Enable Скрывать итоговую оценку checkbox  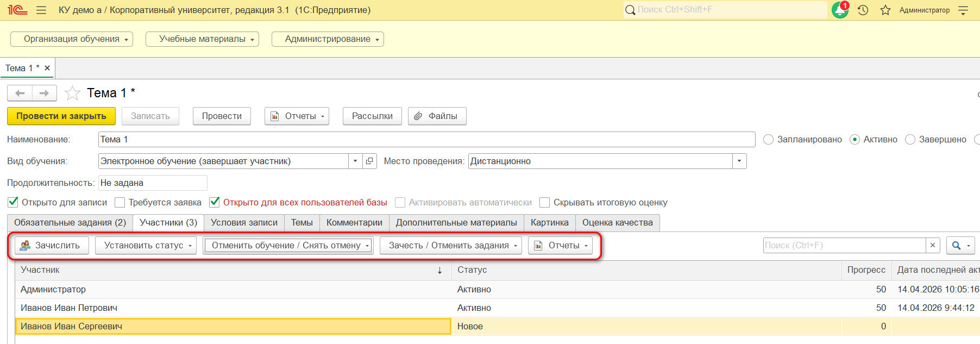tap(545, 202)
